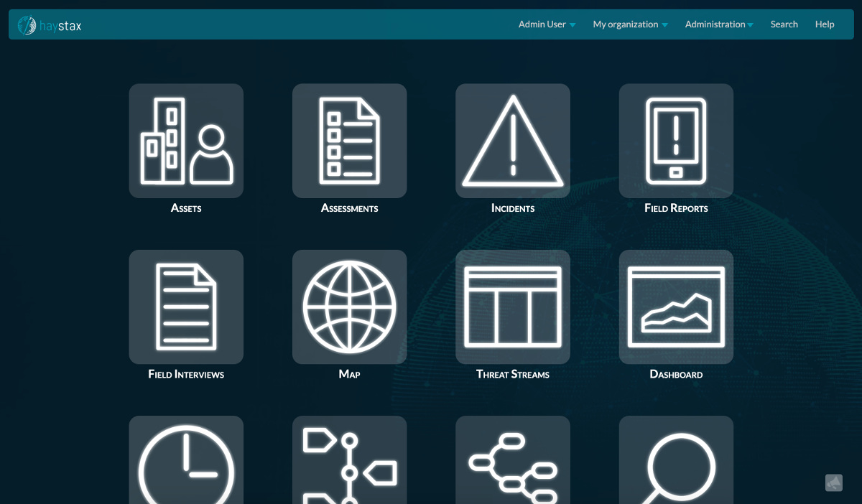The height and width of the screenshot is (504, 862).
Task: Click the small widget icon in bottom-right corner
Action: point(834,482)
